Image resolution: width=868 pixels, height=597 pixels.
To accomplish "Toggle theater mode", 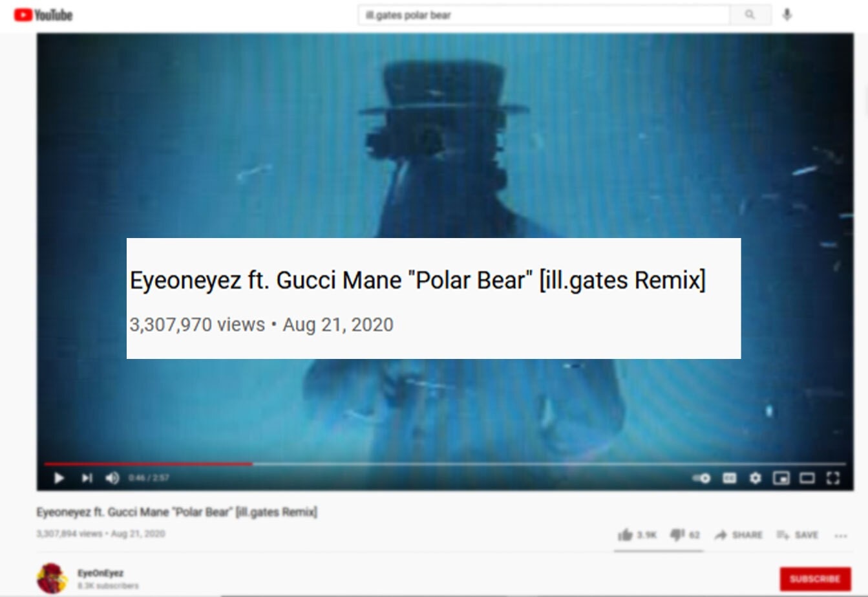I will coord(807,478).
